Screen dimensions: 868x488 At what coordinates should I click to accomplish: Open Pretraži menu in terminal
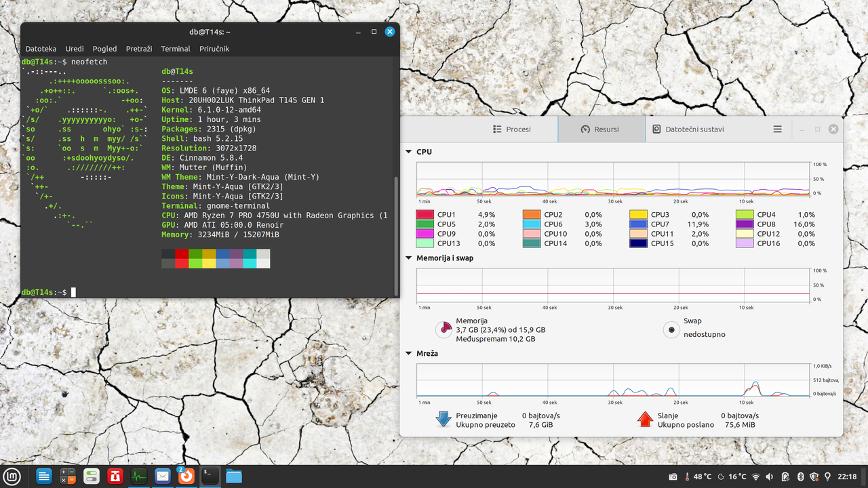pyautogui.click(x=139, y=49)
